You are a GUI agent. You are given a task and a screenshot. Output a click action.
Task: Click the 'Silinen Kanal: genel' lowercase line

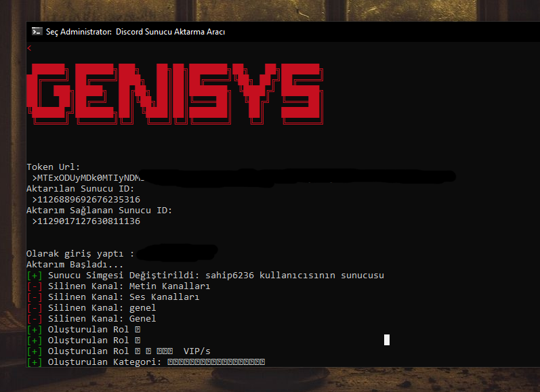[91, 307]
